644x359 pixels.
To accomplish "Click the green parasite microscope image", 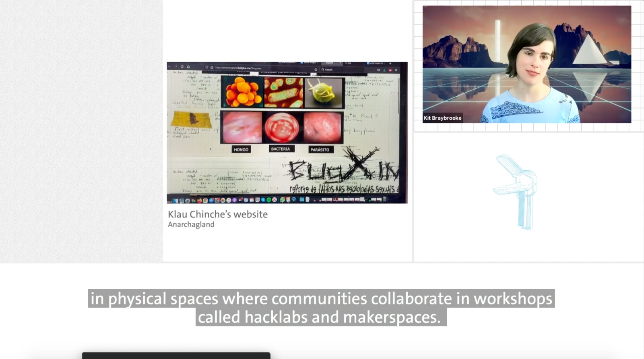I will pyautogui.click(x=323, y=93).
